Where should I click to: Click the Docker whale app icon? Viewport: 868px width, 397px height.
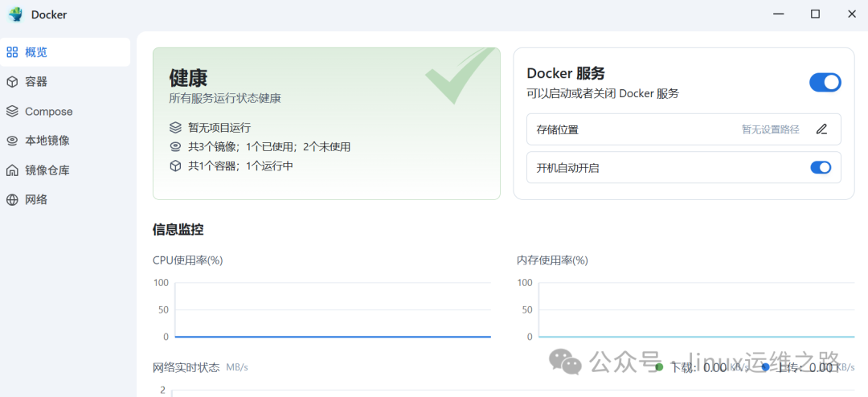click(15, 14)
